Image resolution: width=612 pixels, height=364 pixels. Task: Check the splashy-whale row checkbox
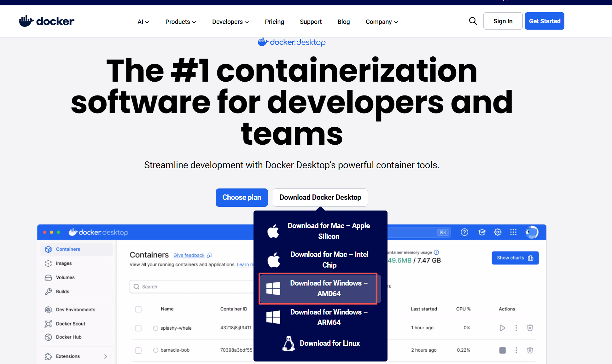click(138, 328)
